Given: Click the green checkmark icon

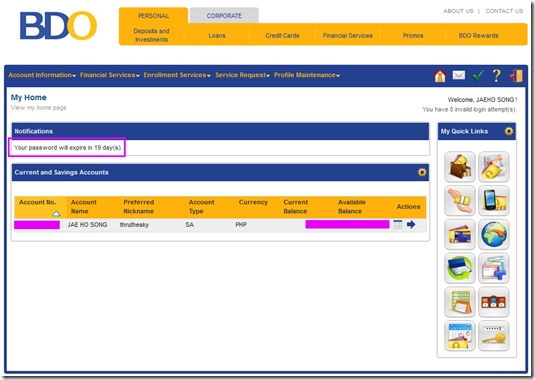Looking at the screenshot, I should tap(478, 75).
